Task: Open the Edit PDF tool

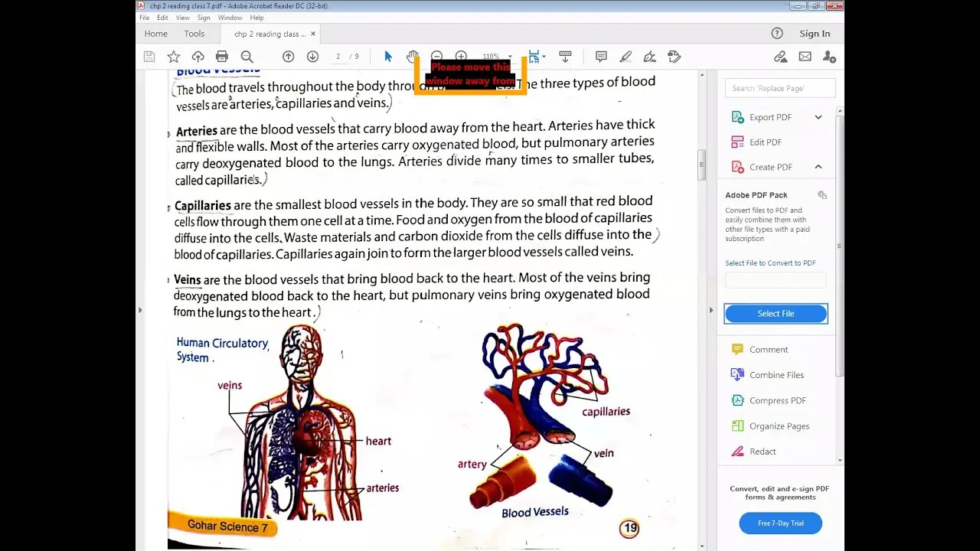Action: pos(765,142)
